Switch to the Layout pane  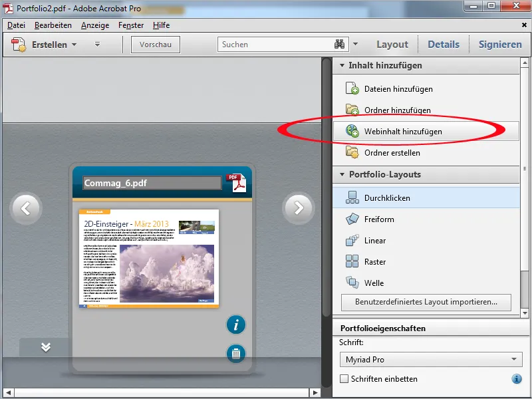pyautogui.click(x=392, y=45)
